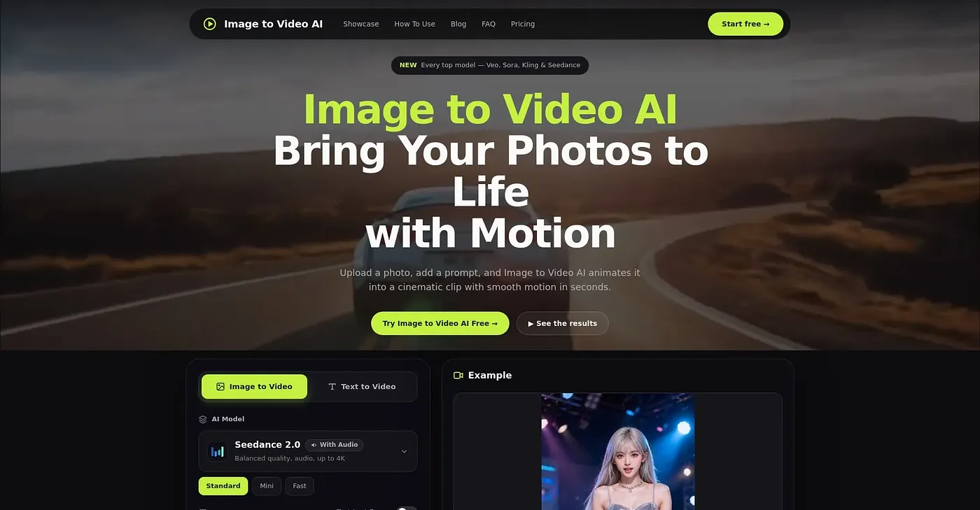
Task: Open the FAQ nav link
Action: coord(489,24)
